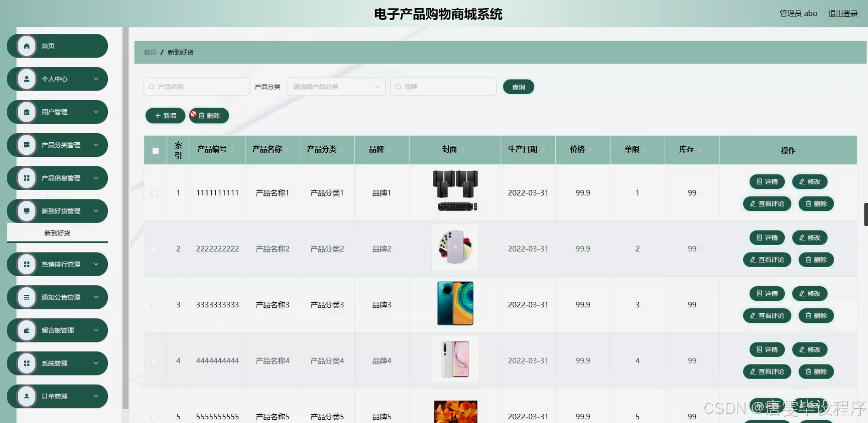Image resolution: width=868 pixels, height=423 pixels.
Task: Click the search icon in 品牌 field
Action: coord(398,86)
